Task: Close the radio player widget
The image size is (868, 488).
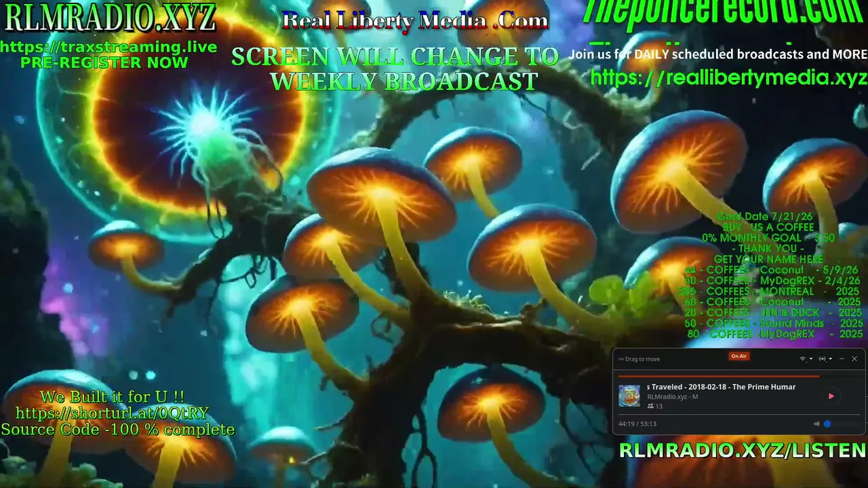Action: point(854,359)
